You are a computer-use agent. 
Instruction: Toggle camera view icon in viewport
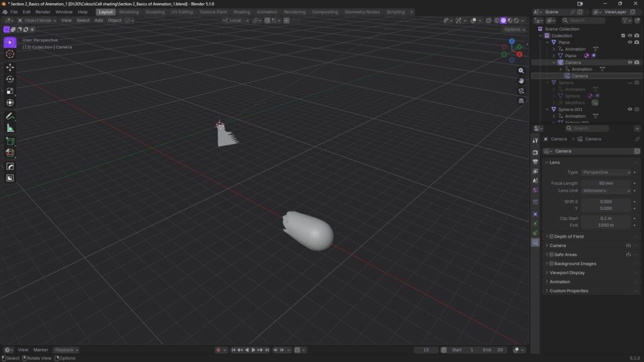point(521,90)
